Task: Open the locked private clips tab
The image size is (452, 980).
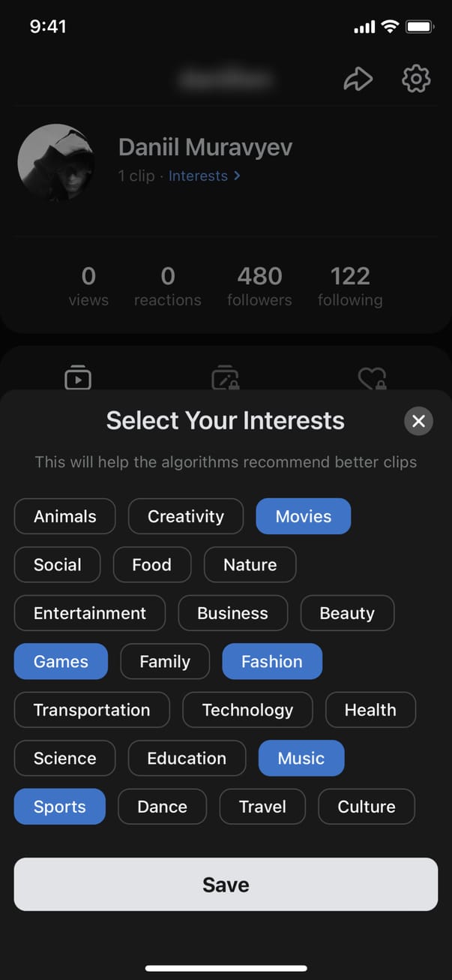Action: click(225, 378)
